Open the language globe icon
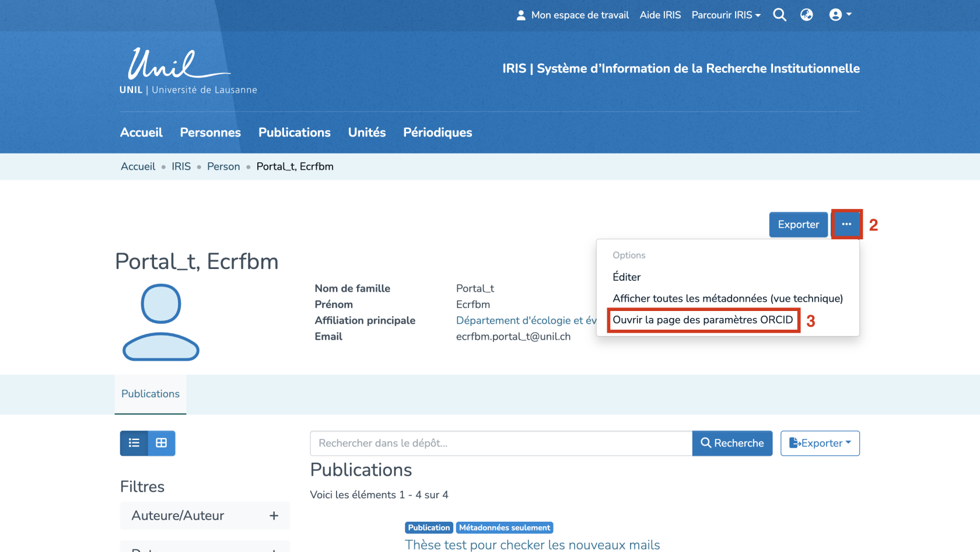This screenshot has height=552, width=980. click(806, 15)
